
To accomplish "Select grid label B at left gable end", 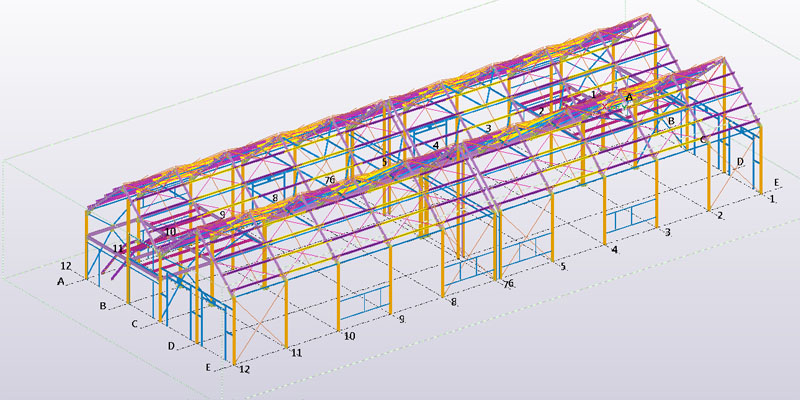I will click(x=101, y=305).
